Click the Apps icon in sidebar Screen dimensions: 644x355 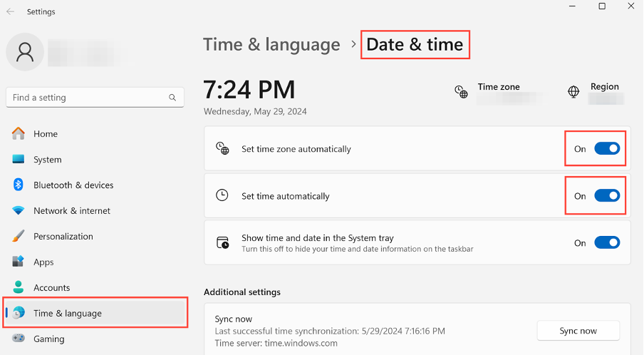[18, 262]
